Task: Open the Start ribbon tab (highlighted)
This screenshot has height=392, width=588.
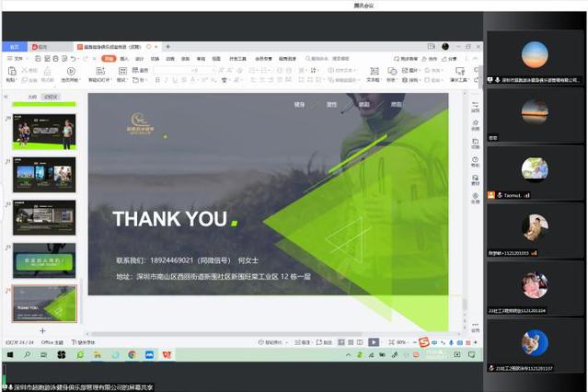Action: point(109,59)
